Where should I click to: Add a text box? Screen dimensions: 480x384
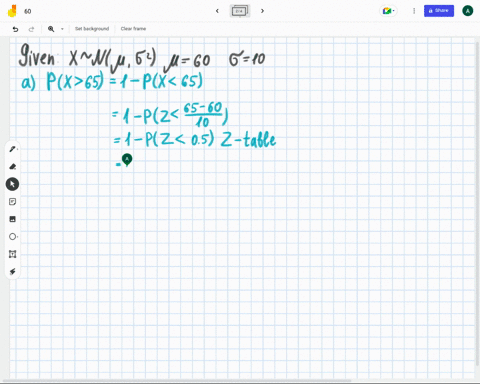[x=12, y=254]
